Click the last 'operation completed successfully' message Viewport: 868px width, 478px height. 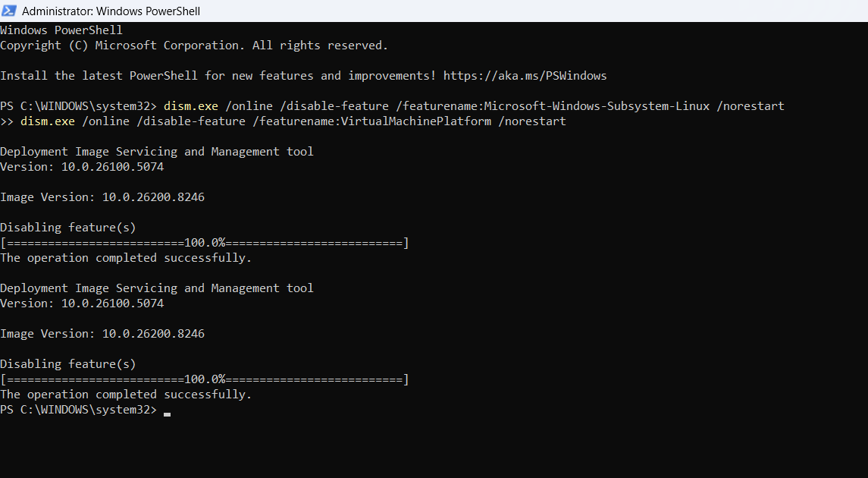(126, 395)
